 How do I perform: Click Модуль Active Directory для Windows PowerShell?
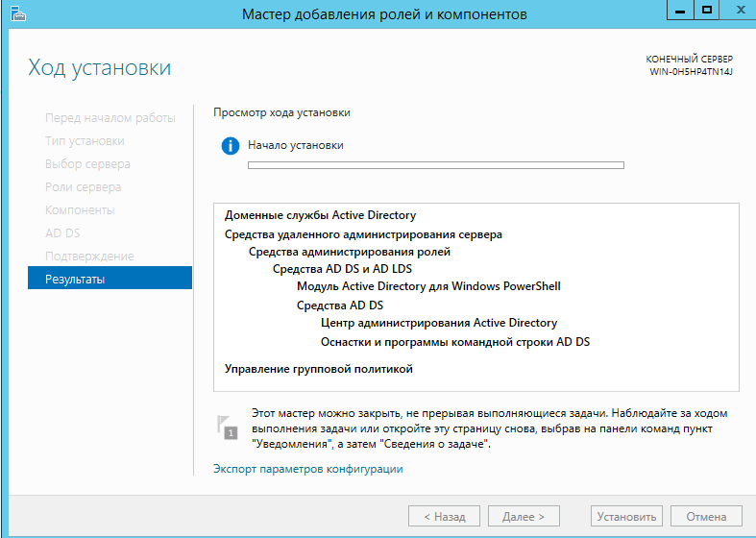428,286
